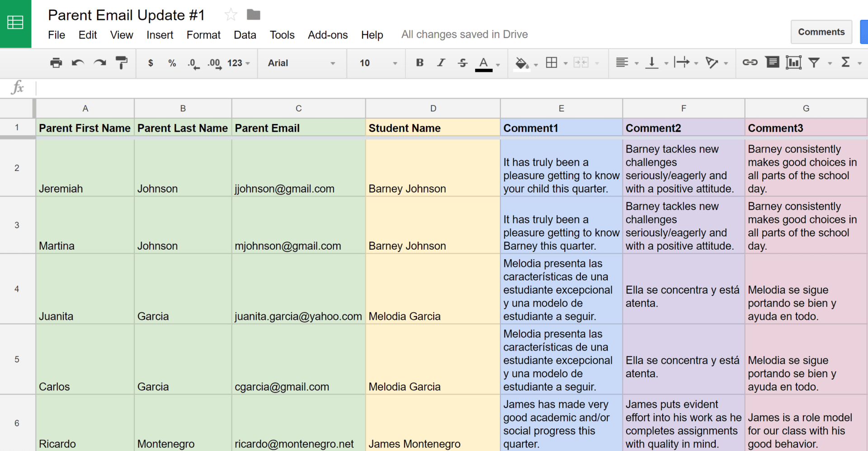
Task: Open the Fill color picker
Action: pyautogui.click(x=522, y=63)
